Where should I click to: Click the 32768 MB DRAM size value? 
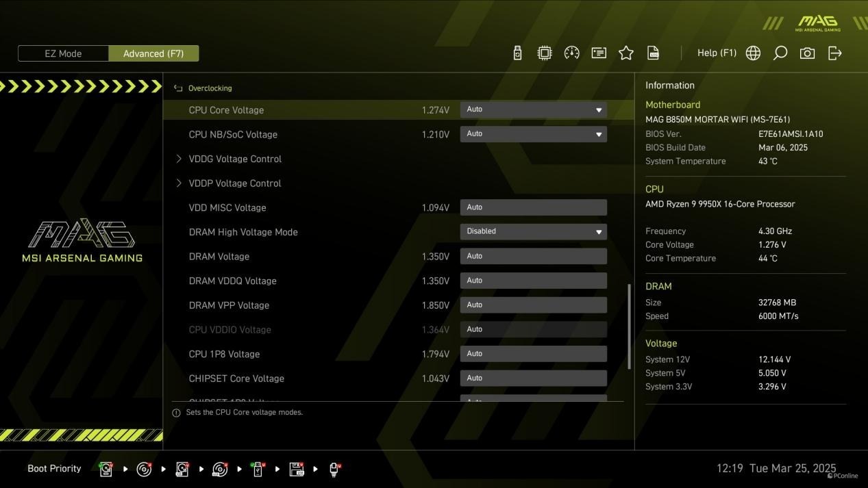(777, 303)
